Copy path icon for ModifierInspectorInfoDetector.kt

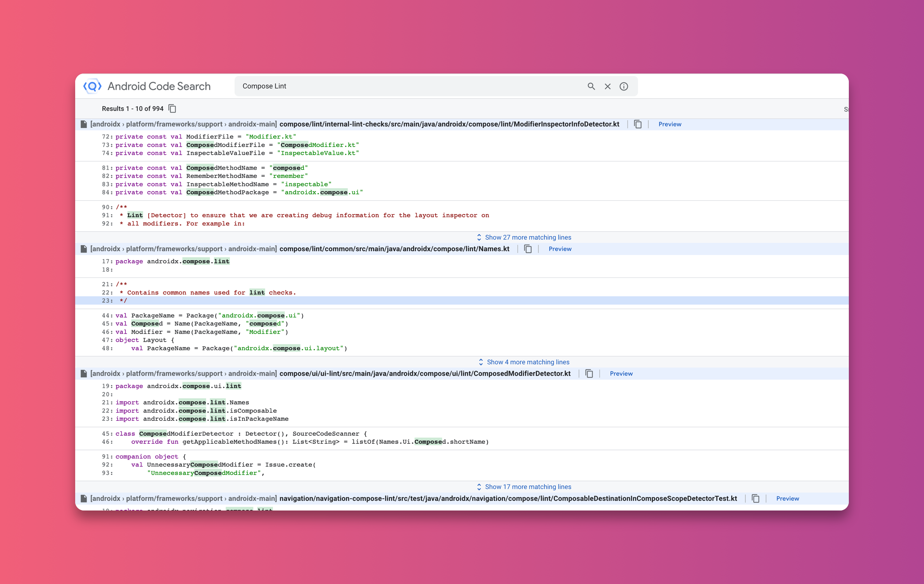[638, 124]
